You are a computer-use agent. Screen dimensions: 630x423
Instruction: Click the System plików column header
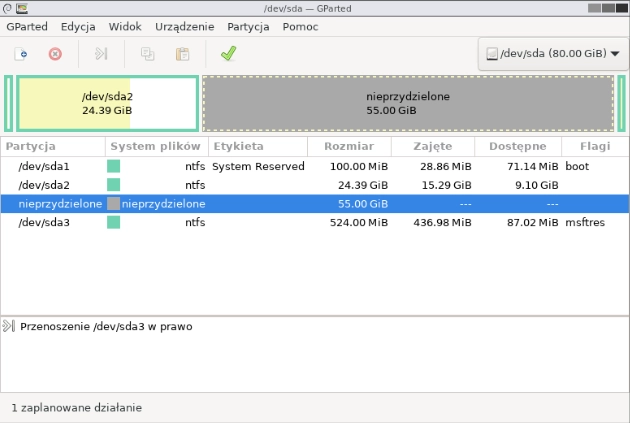coord(154,146)
